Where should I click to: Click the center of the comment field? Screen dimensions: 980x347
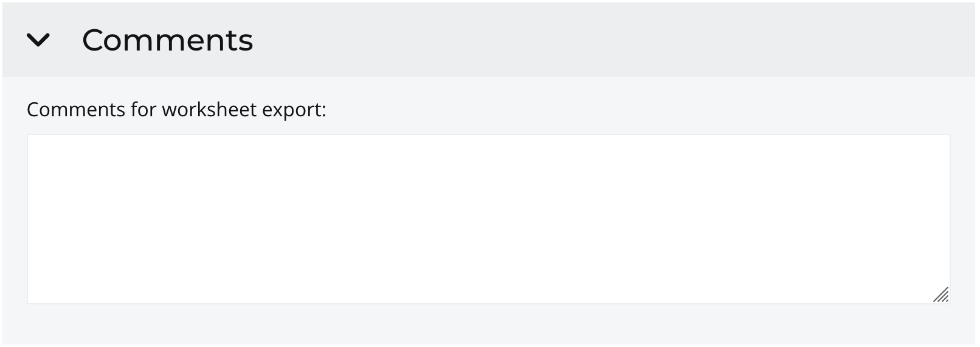(x=488, y=219)
